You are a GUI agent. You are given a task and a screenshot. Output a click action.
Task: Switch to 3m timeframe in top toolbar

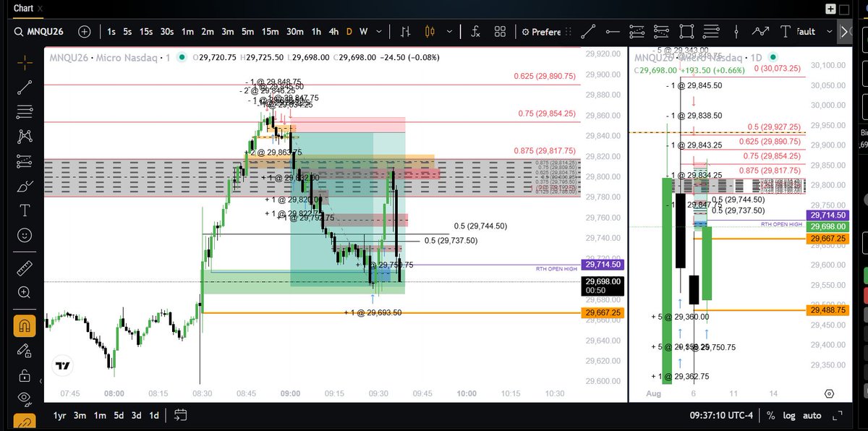(228, 32)
